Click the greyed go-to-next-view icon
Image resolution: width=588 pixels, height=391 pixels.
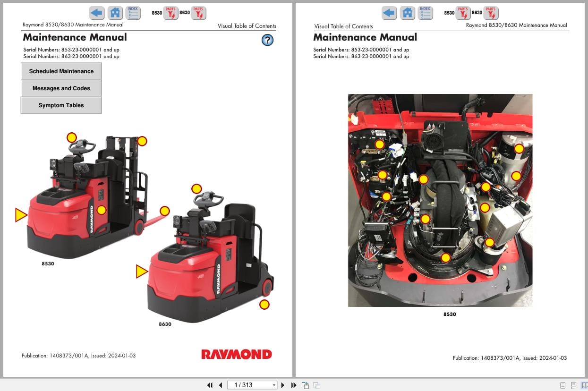317,385
